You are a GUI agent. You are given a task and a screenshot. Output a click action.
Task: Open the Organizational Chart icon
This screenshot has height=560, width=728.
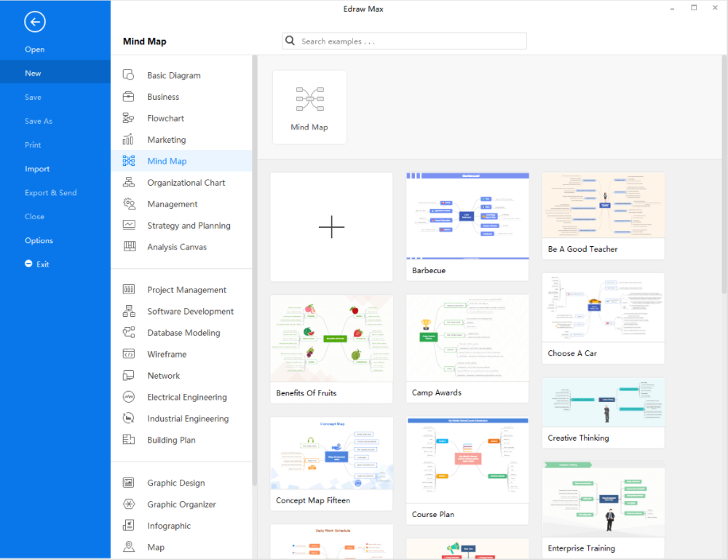(129, 183)
